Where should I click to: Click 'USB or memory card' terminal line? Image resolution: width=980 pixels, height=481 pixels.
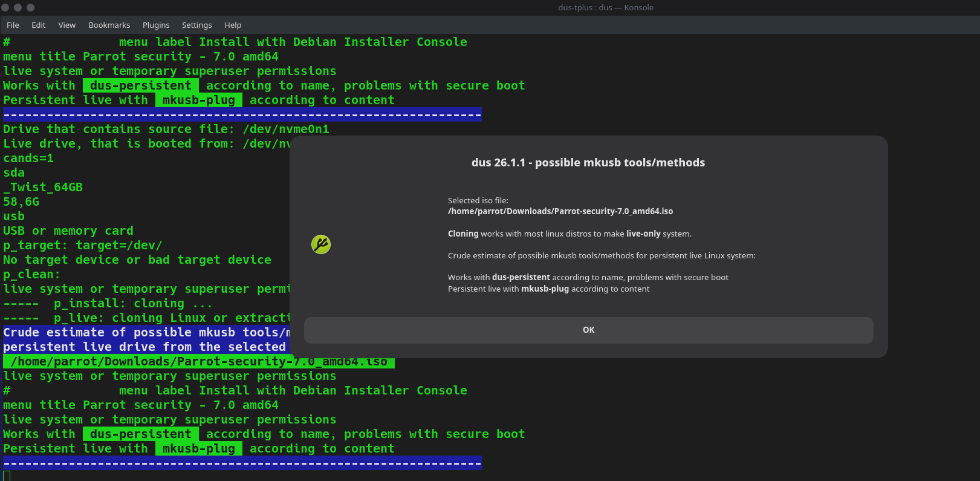pos(68,231)
